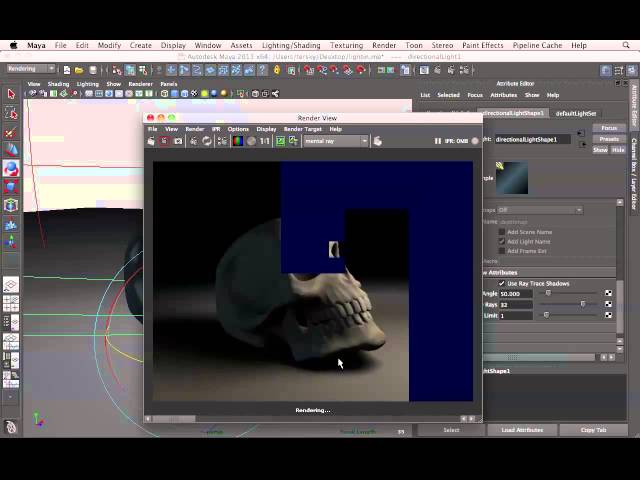Switch to the defaultLightSet tab

click(576, 113)
